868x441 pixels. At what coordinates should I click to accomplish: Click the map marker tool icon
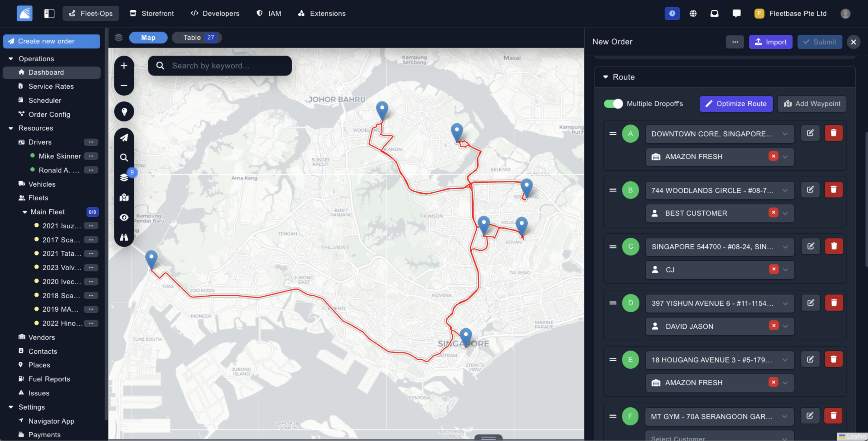124,197
